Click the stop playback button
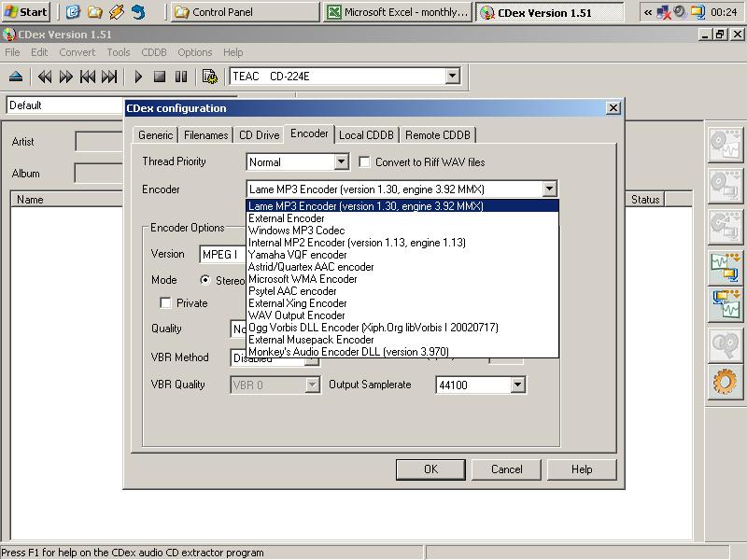Viewport: 747px width, 560px height. point(160,77)
